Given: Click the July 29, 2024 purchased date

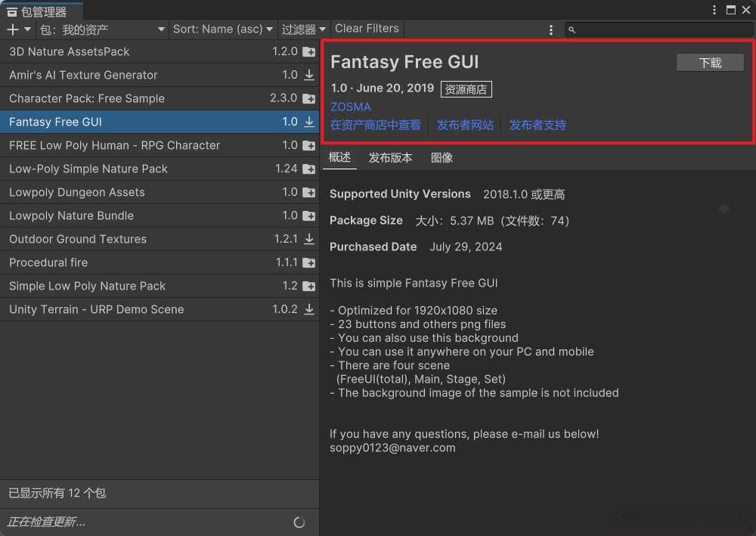Looking at the screenshot, I should 466,246.
